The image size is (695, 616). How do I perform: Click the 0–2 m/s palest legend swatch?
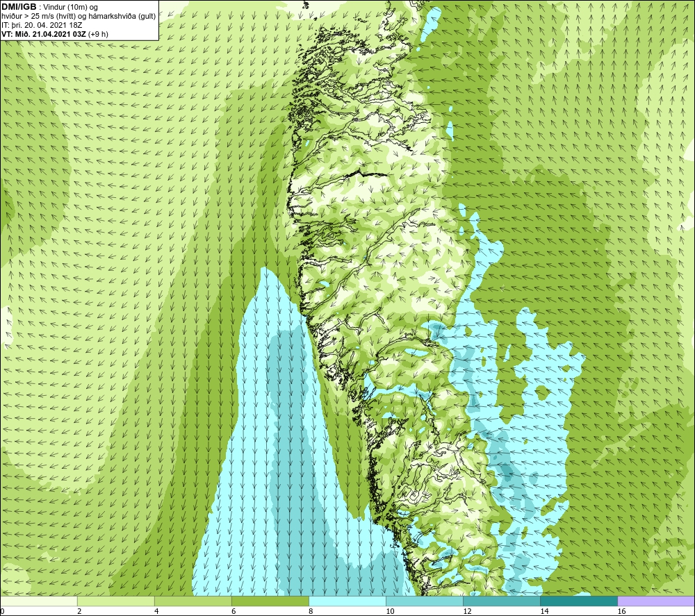pos(39,601)
